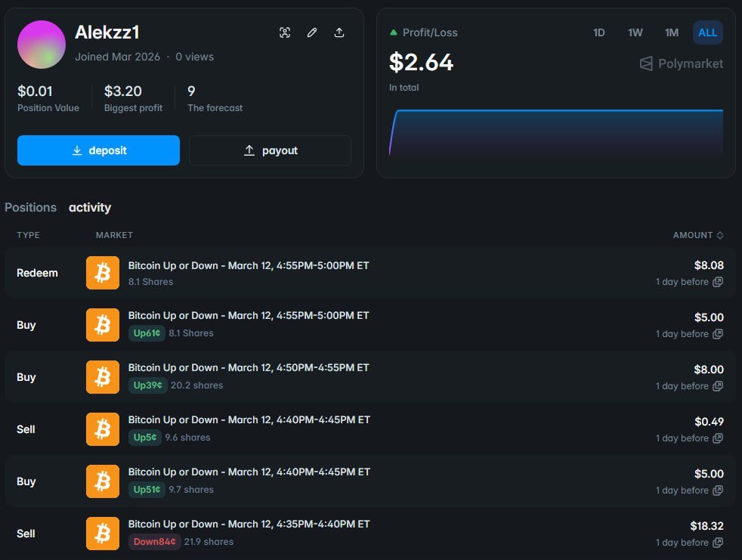Select the 1M profit/loss range
The image size is (742, 560).
click(x=672, y=32)
